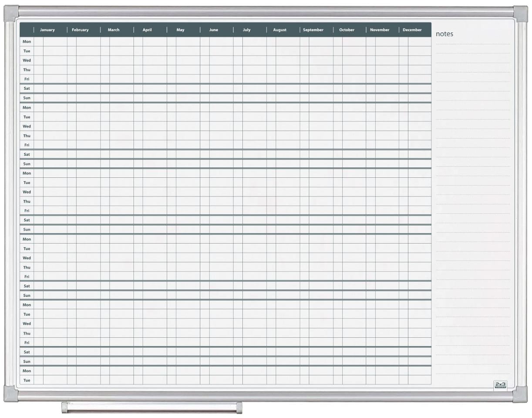This screenshot has height=418, width=532.
Task: Click the May column header
Action: click(180, 30)
